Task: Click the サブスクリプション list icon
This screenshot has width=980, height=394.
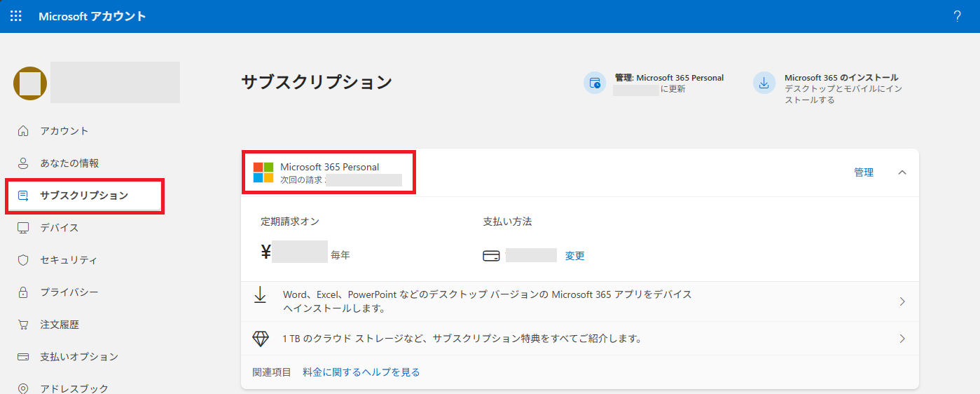Action: click(x=23, y=196)
